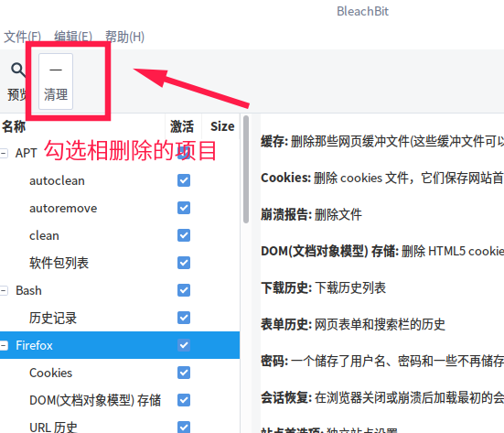The width and height of the screenshot is (504, 433).
Task: Collapse the Firefox tree group
Action: [4, 345]
